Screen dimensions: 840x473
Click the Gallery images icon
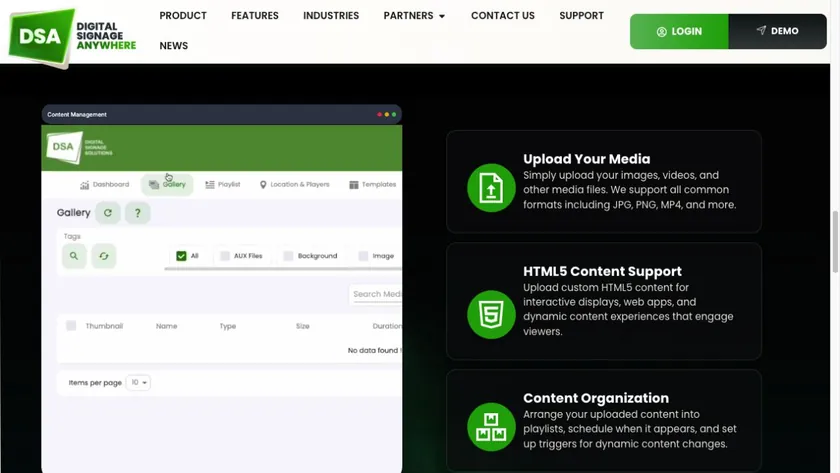154,185
